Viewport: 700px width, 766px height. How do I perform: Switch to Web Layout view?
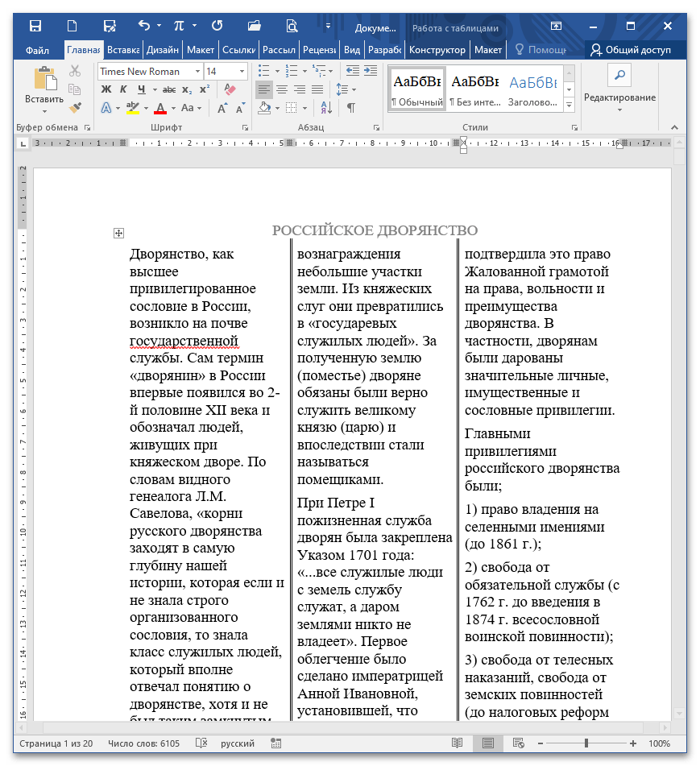pyautogui.click(x=518, y=743)
